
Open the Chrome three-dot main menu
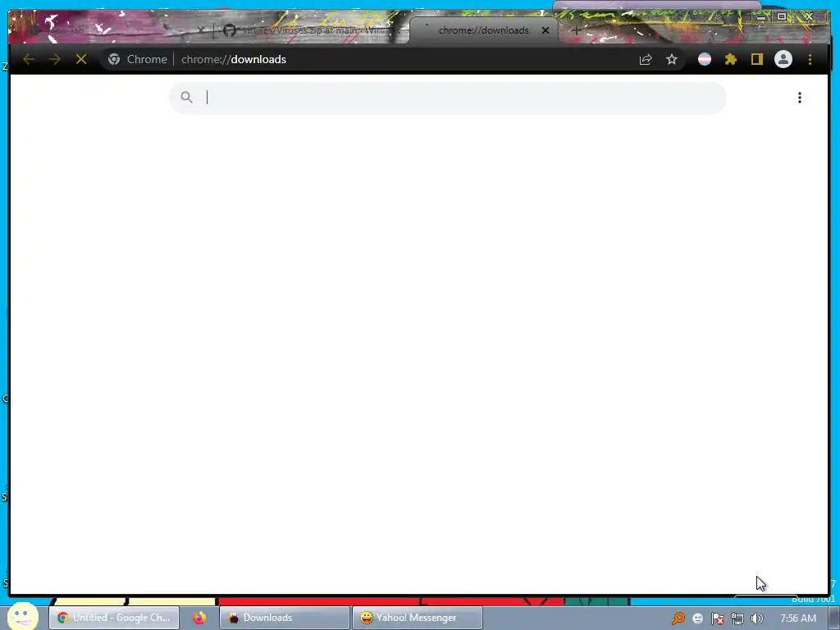[x=810, y=59]
